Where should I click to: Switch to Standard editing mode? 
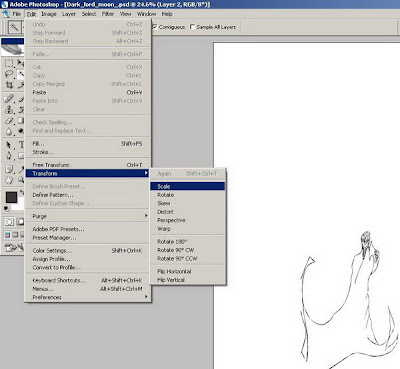9,222
